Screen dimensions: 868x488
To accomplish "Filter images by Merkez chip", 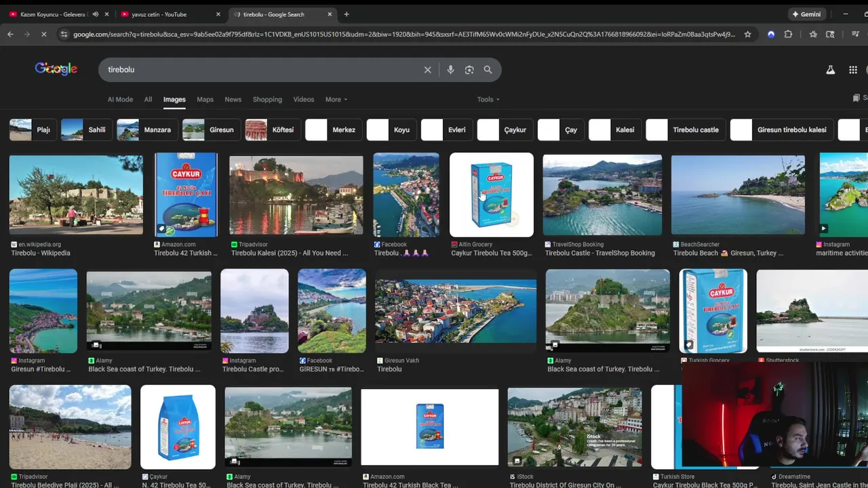I will (x=332, y=129).
